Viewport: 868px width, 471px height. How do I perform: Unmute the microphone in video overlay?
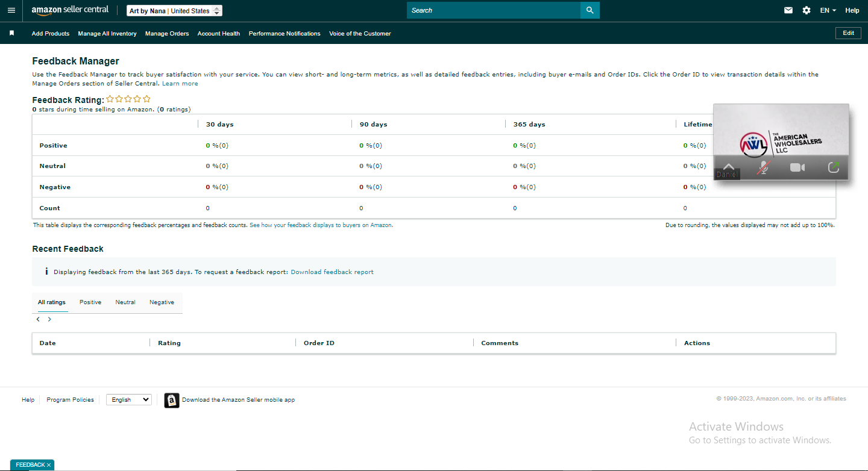pos(763,167)
